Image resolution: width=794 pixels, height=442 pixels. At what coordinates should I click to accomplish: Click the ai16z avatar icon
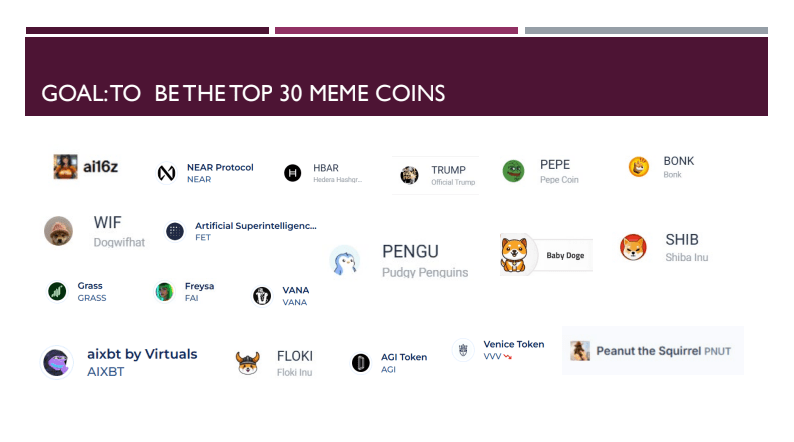[66, 167]
